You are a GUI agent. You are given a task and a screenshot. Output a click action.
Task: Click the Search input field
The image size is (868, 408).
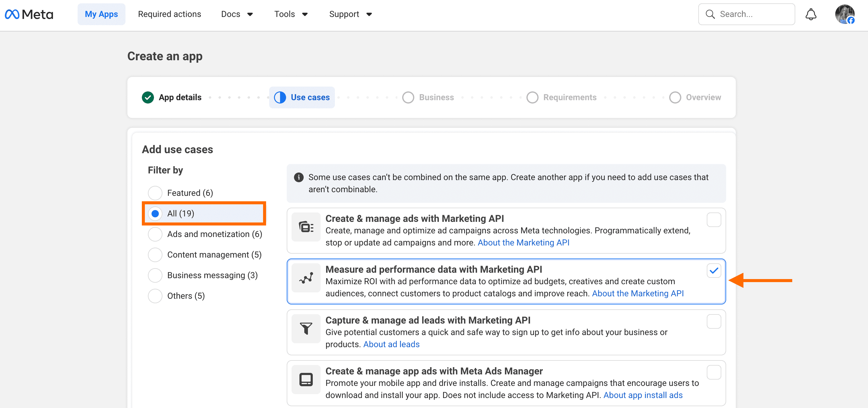tap(751, 14)
